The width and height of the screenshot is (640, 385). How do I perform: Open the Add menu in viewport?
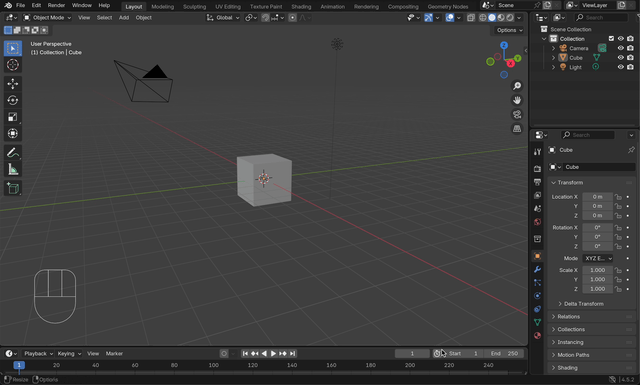tap(124, 18)
